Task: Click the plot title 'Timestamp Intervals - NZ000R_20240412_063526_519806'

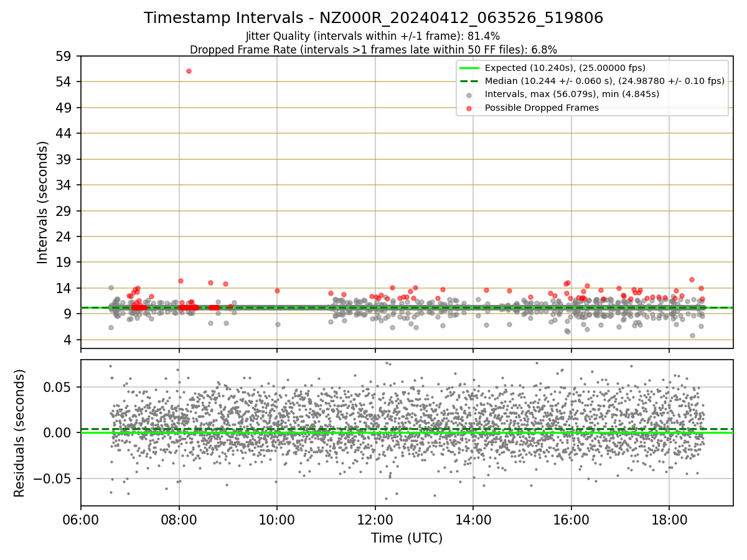Action: (x=374, y=18)
